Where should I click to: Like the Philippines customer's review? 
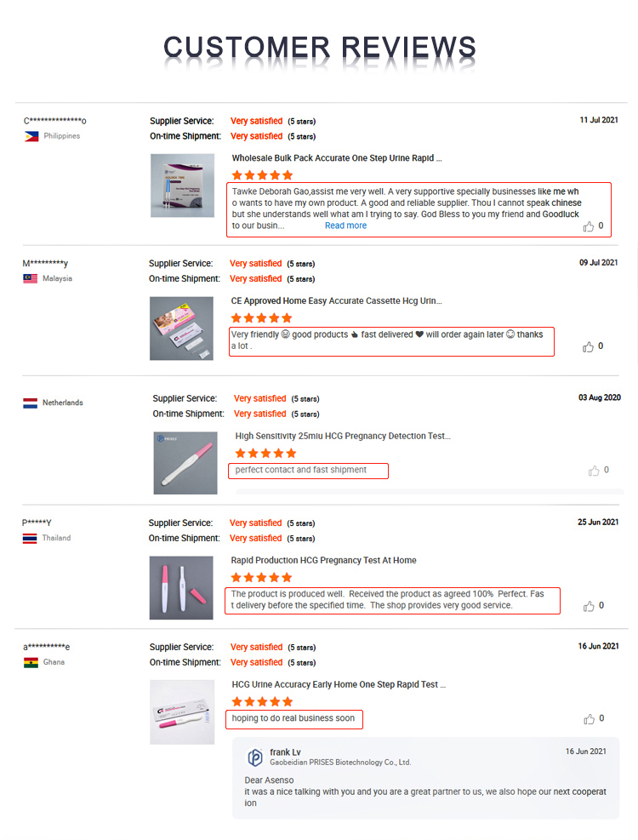589,226
